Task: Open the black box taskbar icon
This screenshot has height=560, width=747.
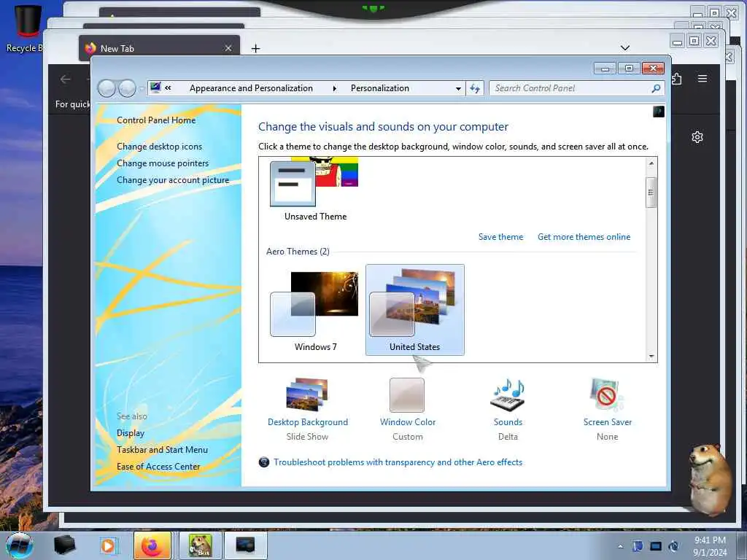Action: tap(64, 545)
